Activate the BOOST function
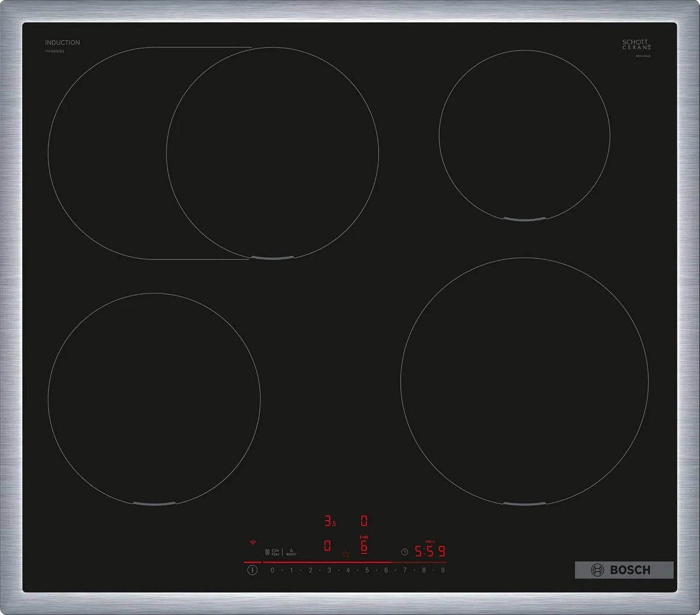This screenshot has height=615, width=700. pos(291,551)
